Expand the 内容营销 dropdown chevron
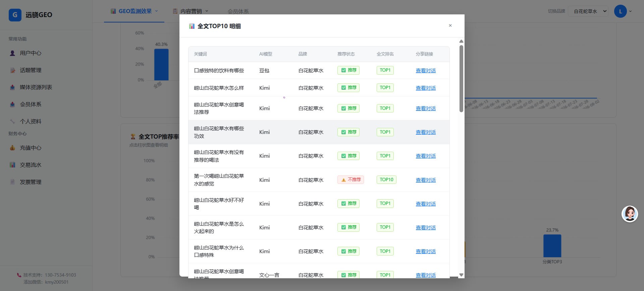Screen dimensions: 644x291 click(x=207, y=11)
